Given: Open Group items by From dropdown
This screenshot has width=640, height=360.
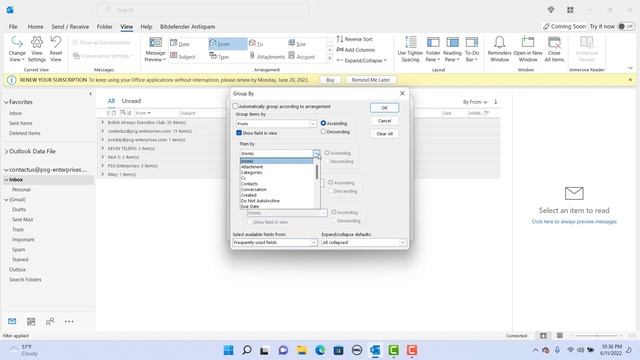Looking at the screenshot, I should (x=312, y=124).
